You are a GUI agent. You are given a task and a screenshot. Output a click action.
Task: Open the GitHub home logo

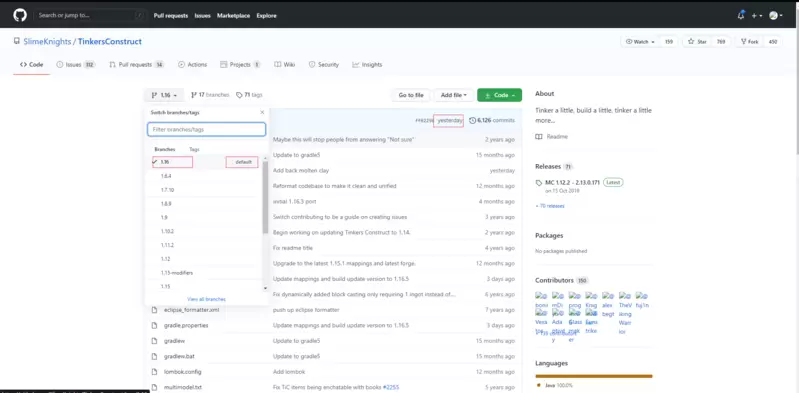tap(20, 15)
